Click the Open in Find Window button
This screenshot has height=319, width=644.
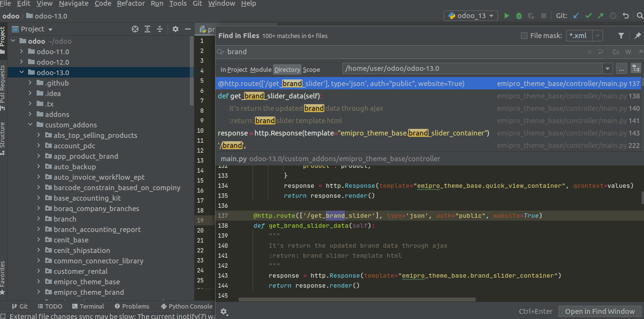tap(599, 311)
